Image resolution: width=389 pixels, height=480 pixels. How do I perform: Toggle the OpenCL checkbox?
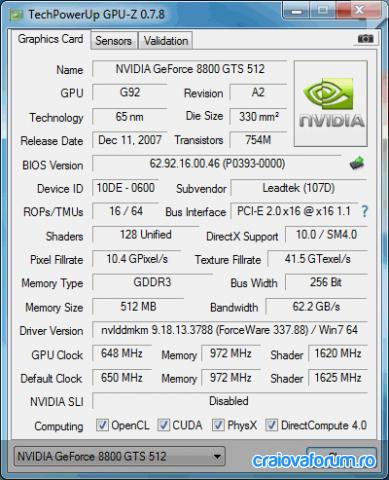tap(102, 425)
